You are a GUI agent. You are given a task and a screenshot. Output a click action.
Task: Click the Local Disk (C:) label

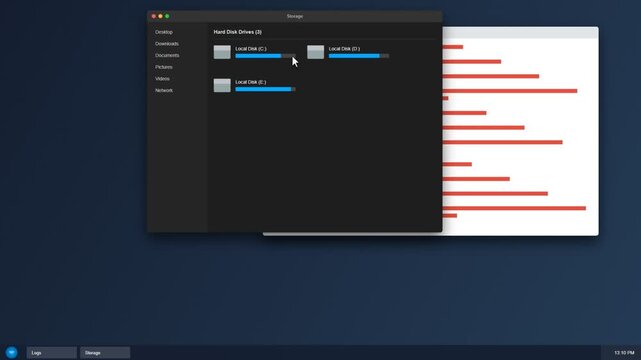coord(251,49)
